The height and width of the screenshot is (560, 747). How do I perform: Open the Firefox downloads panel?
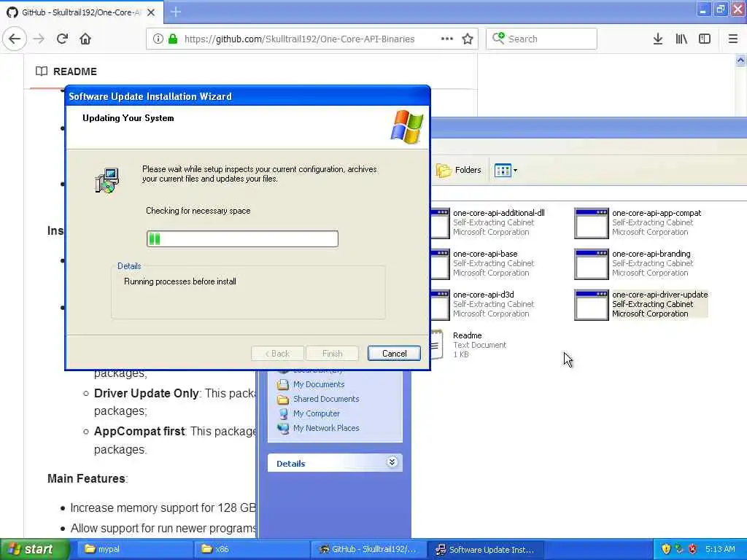(x=658, y=39)
